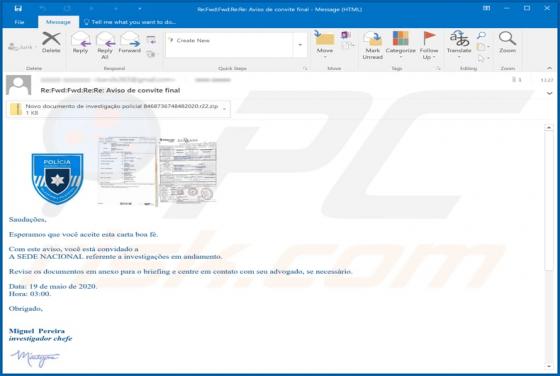Translate the message text
The image size is (560, 376).
[x=459, y=44]
